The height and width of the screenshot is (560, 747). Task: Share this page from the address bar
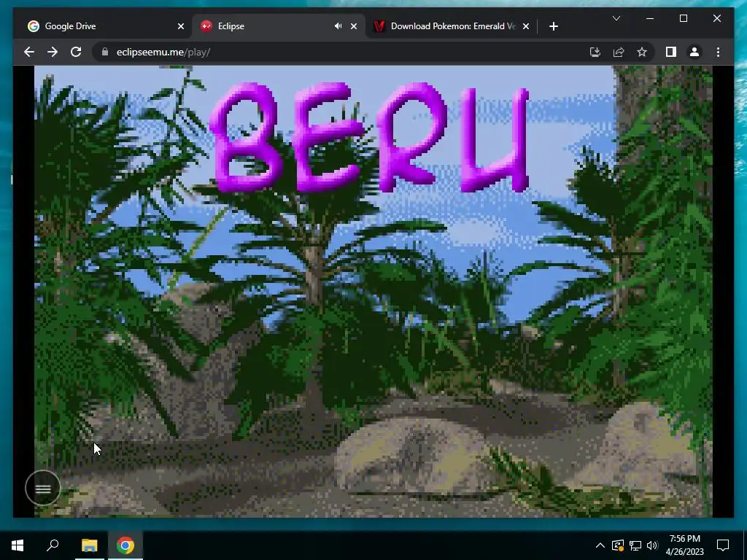619,52
